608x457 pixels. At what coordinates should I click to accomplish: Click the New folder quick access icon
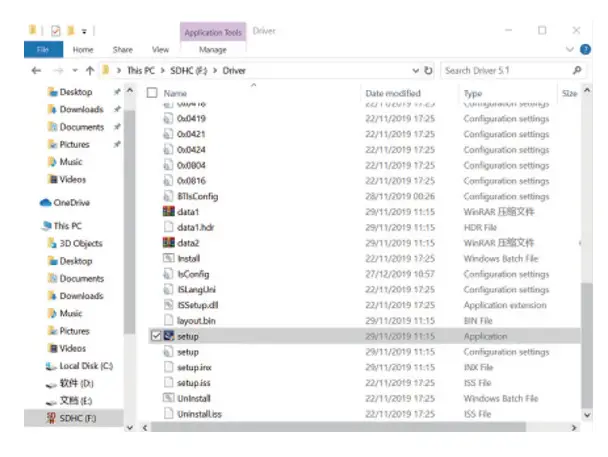[71, 30]
